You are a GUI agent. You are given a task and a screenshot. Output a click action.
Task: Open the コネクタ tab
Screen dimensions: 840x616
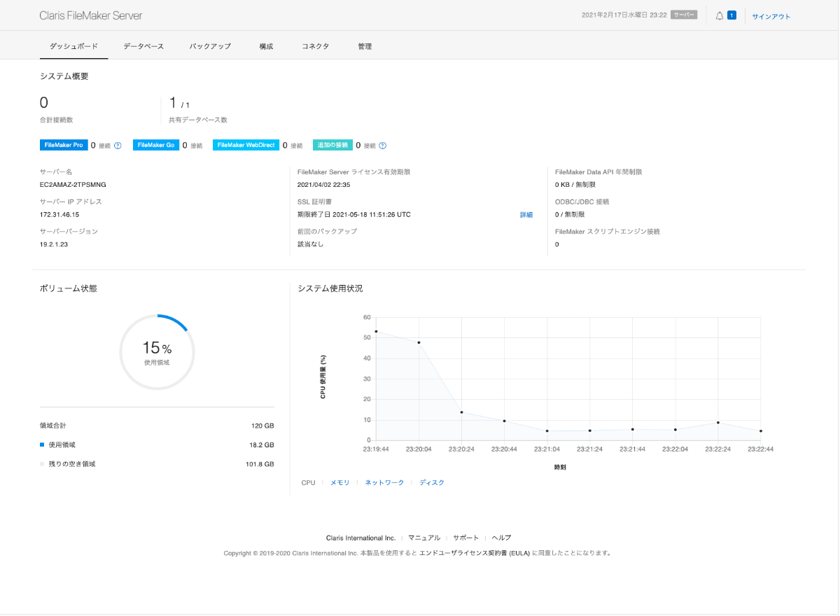click(315, 46)
